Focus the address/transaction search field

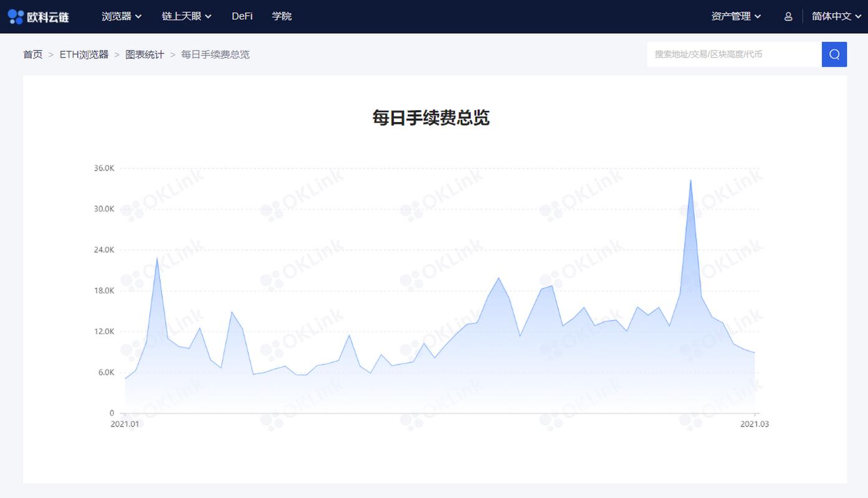tap(734, 54)
